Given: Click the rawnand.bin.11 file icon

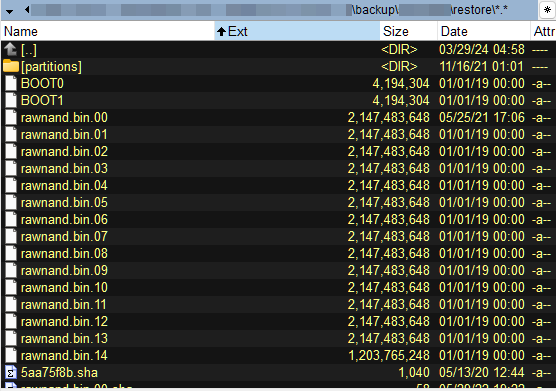Looking at the screenshot, I should coord(11,305).
